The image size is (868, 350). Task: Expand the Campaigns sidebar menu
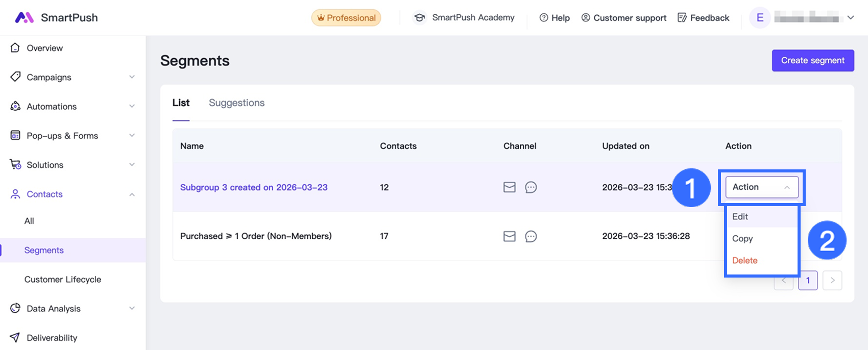(132, 77)
